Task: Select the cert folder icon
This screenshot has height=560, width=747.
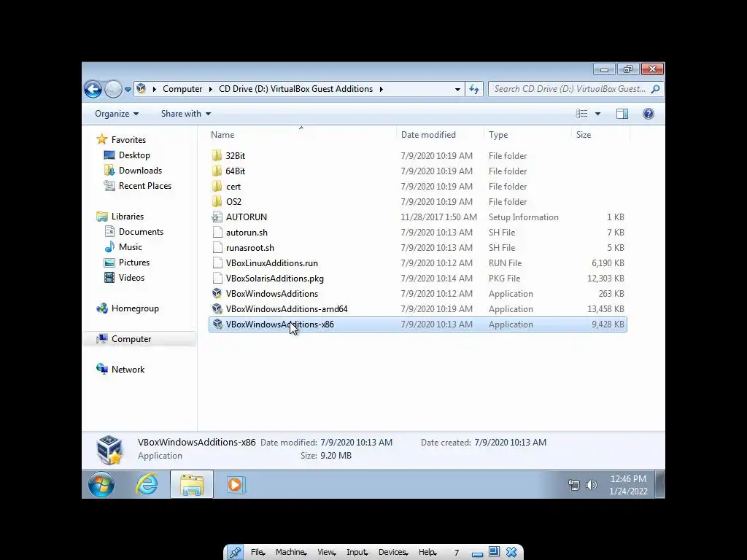Action: coord(217,186)
